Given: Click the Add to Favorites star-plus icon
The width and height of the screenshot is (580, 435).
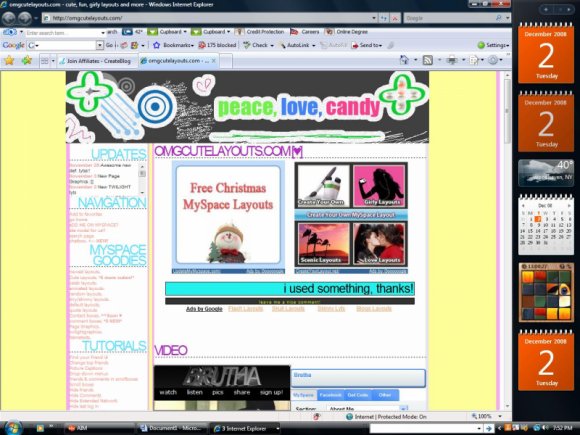Looking at the screenshot, I should [26, 60].
